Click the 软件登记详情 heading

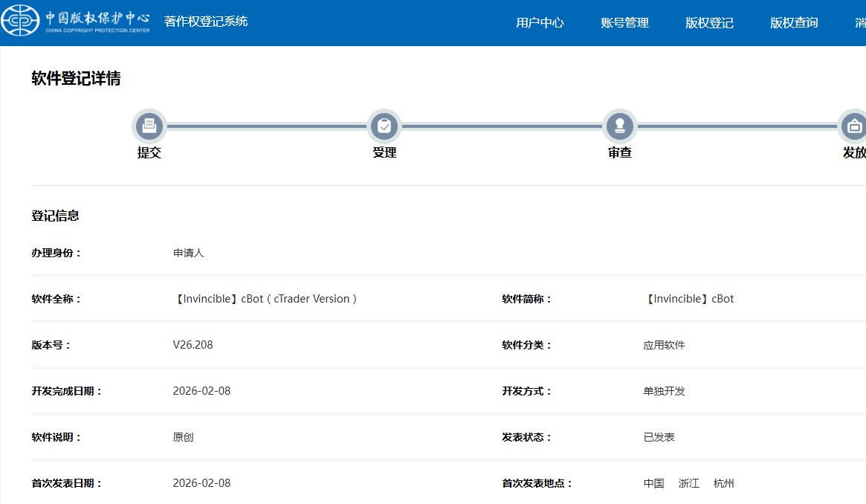[x=76, y=78]
